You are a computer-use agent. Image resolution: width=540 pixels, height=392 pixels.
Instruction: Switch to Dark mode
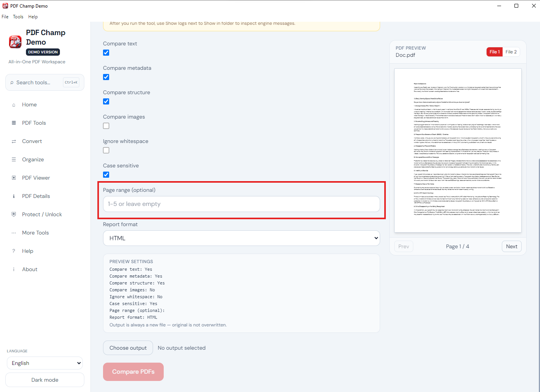coord(45,380)
